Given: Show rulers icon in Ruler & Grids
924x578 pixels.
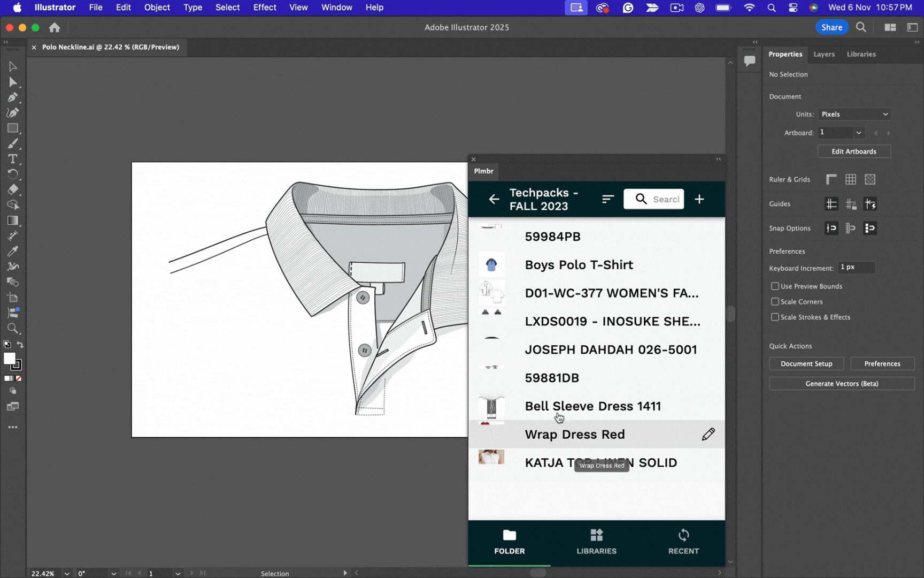Looking at the screenshot, I should 831,179.
